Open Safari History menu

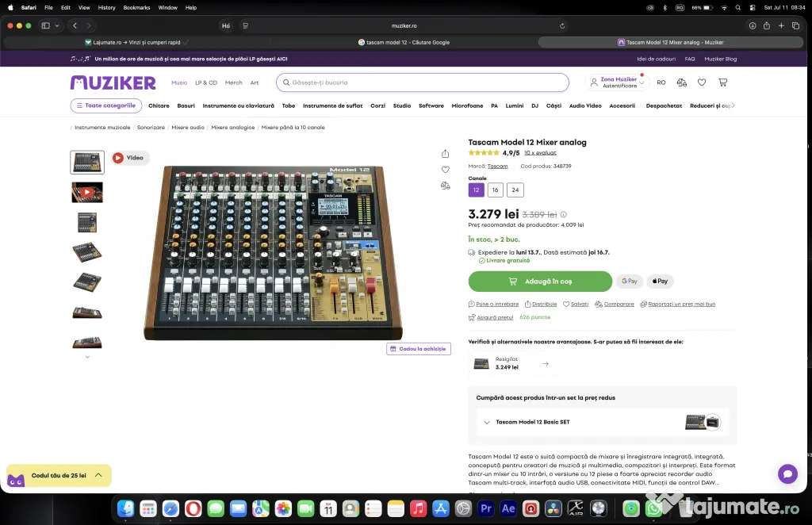(107, 8)
